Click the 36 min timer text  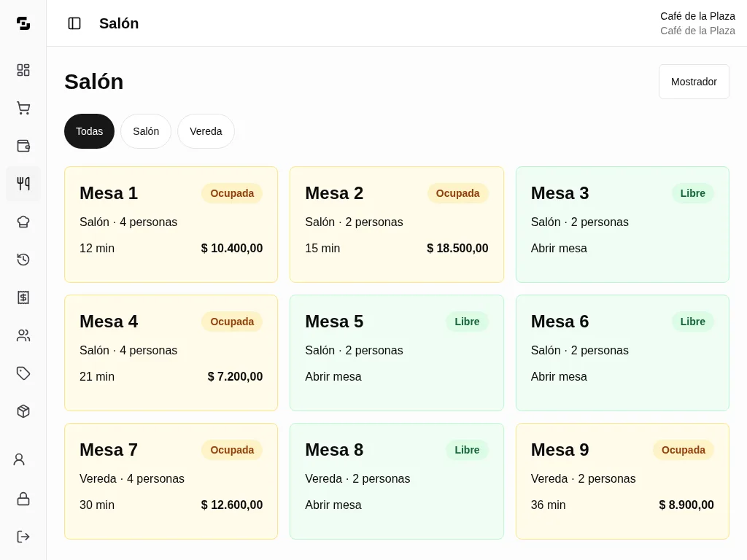pyautogui.click(x=549, y=505)
